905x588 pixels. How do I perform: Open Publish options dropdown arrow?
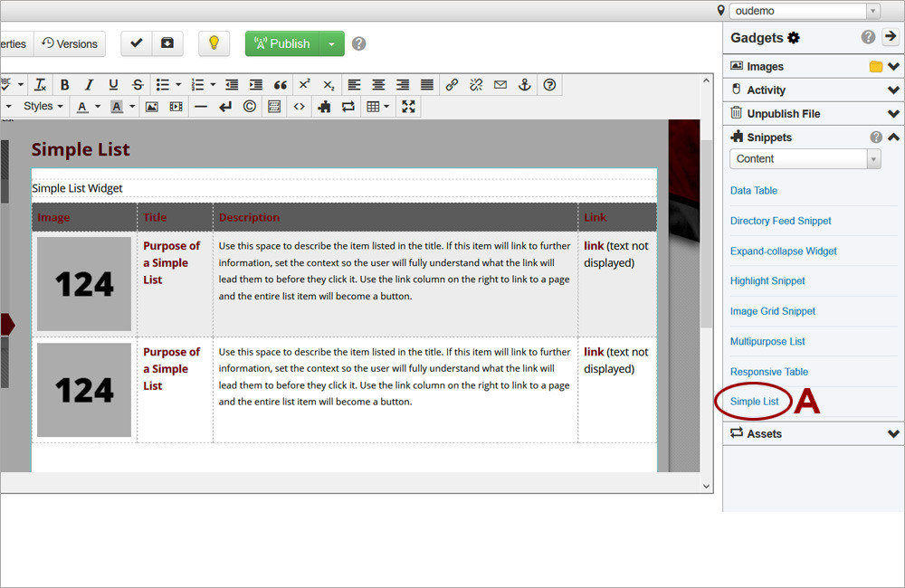click(x=332, y=43)
